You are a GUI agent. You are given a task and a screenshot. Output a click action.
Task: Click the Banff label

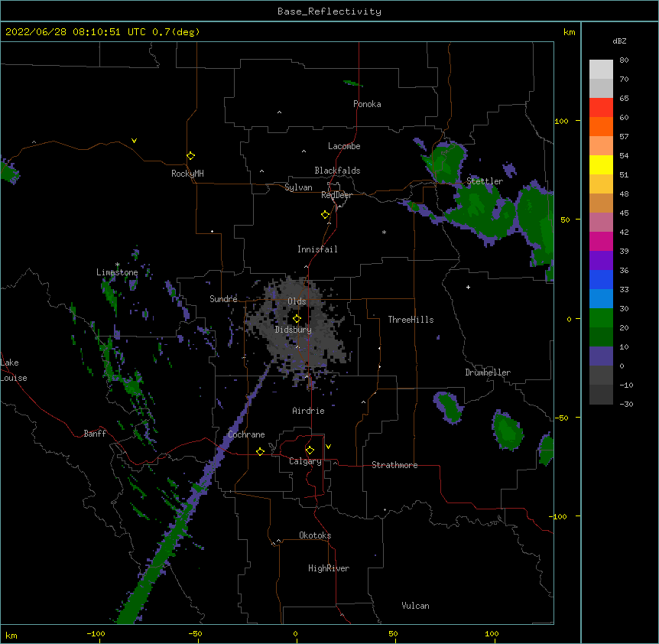pyautogui.click(x=95, y=434)
